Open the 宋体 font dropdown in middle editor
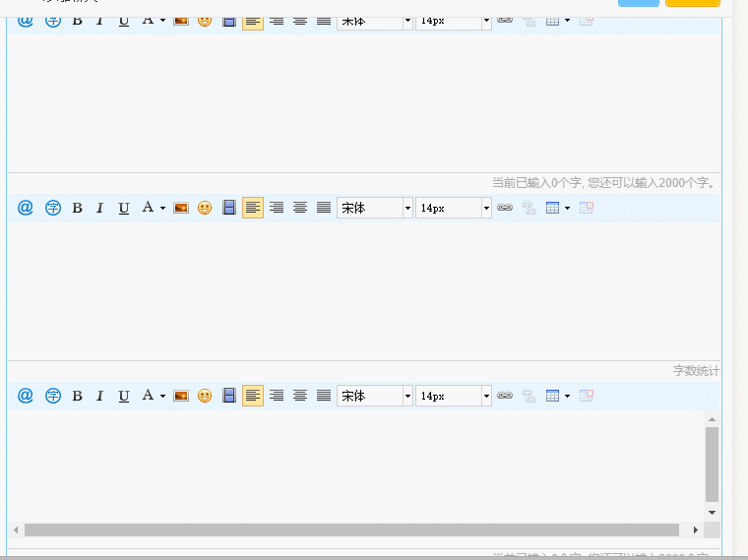Image resolution: width=748 pixels, height=560 pixels. pyautogui.click(x=375, y=208)
